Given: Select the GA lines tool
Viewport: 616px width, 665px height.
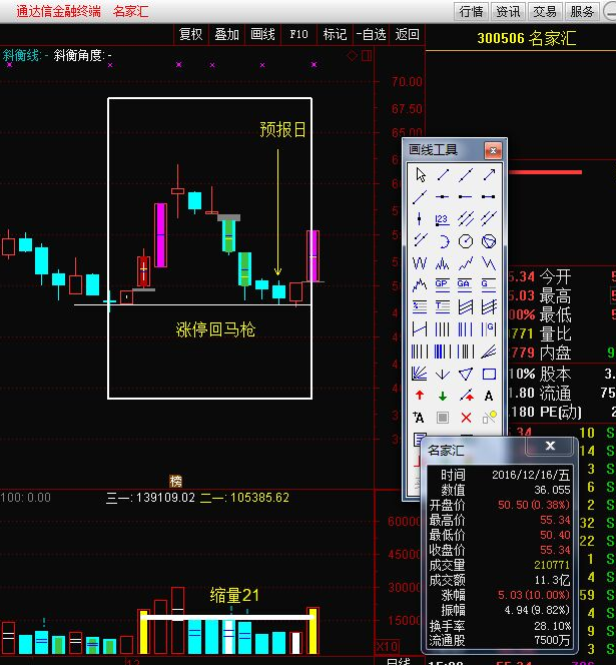Looking at the screenshot, I should click(x=466, y=285).
